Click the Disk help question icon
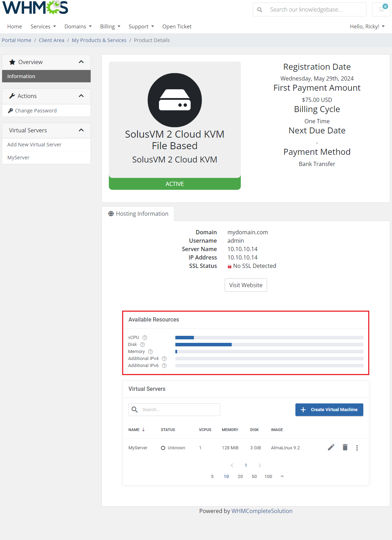The image size is (392, 540). [142, 345]
